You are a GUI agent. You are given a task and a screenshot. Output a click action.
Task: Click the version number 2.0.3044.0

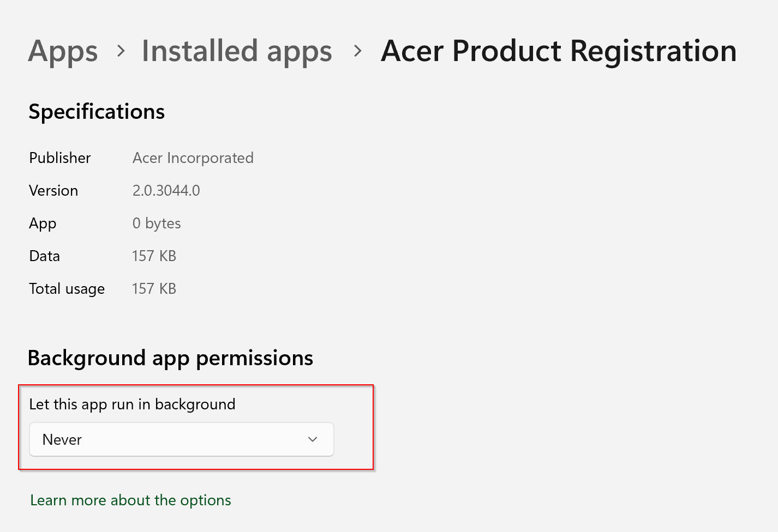[166, 191]
